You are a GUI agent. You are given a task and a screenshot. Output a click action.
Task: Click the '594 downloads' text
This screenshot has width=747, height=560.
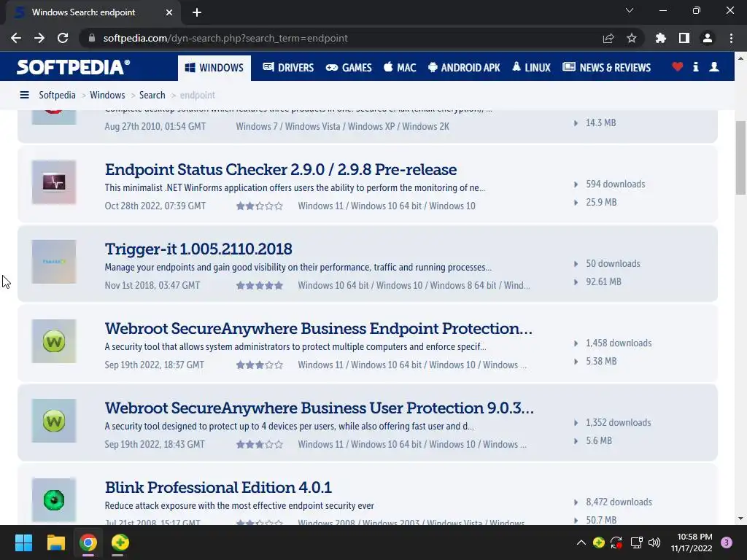(616, 184)
